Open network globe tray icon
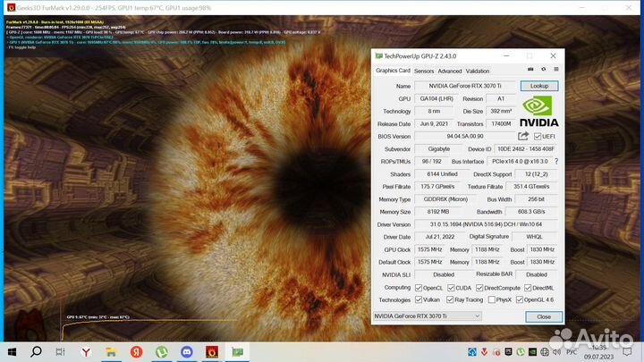The image size is (644, 362). point(545,352)
